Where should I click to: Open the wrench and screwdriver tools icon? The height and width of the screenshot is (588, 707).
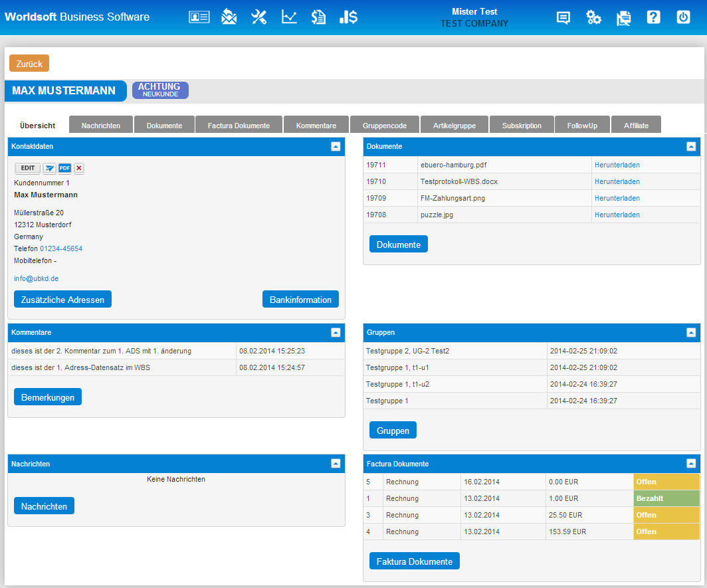[259, 17]
